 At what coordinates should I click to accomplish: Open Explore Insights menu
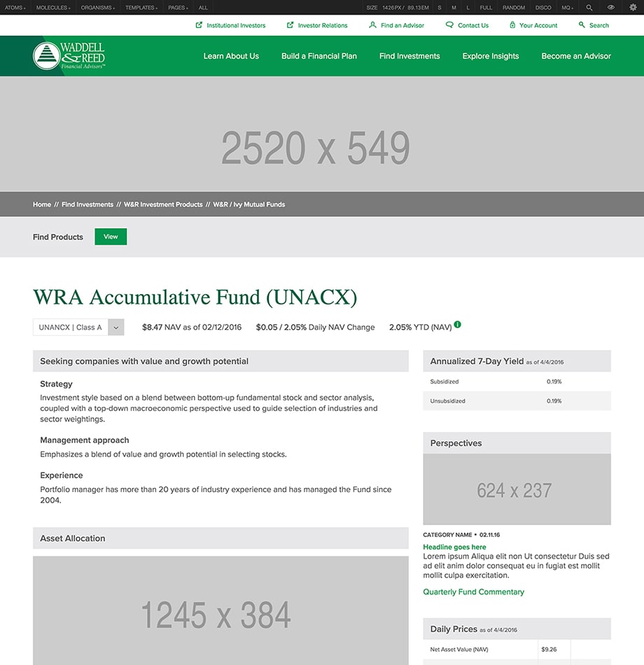491,56
